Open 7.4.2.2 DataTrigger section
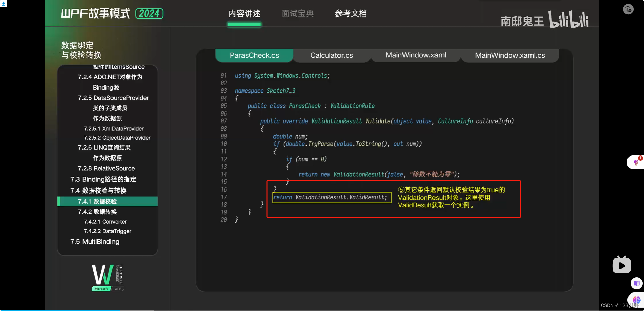This screenshot has height=311, width=644. 107,231
